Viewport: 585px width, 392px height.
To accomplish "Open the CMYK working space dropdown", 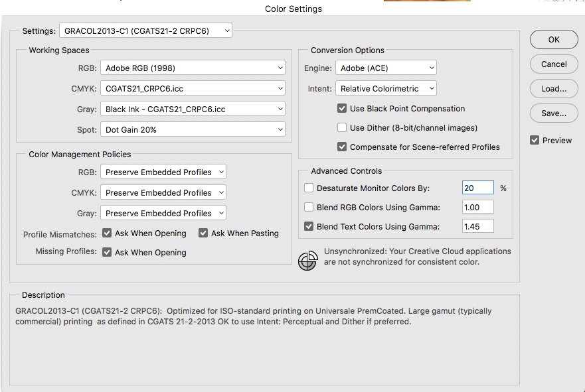I will tap(193, 88).
